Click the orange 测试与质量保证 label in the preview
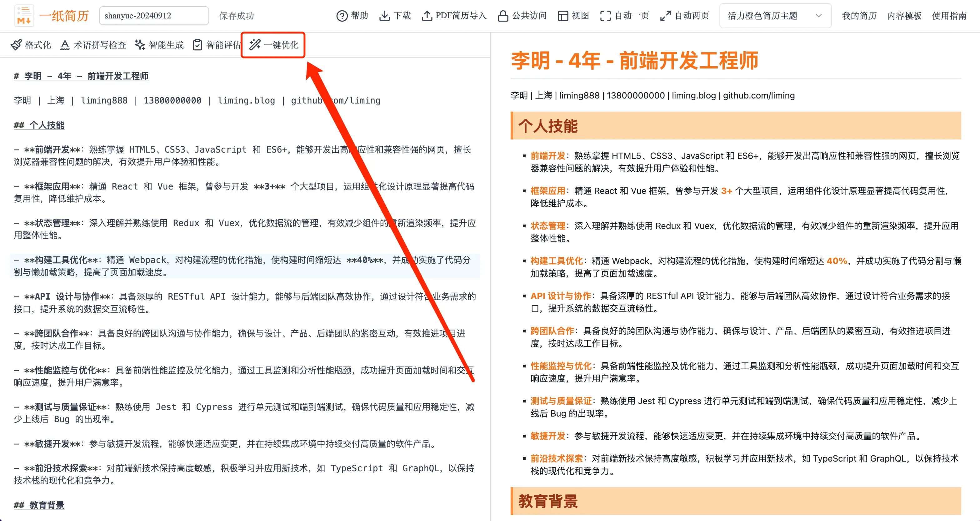 tap(561, 401)
